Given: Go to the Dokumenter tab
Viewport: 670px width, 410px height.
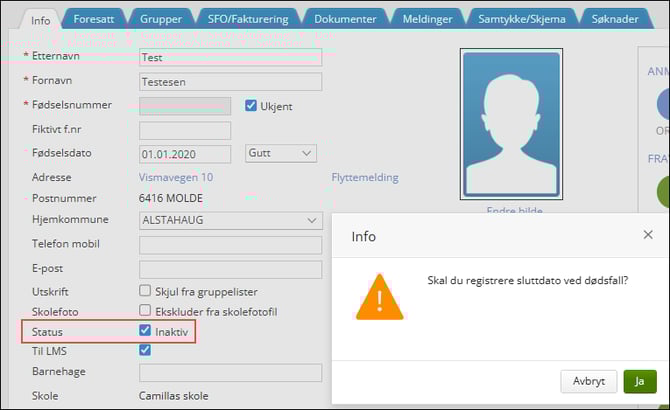Looking at the screenshot, I should coord(345,19).
